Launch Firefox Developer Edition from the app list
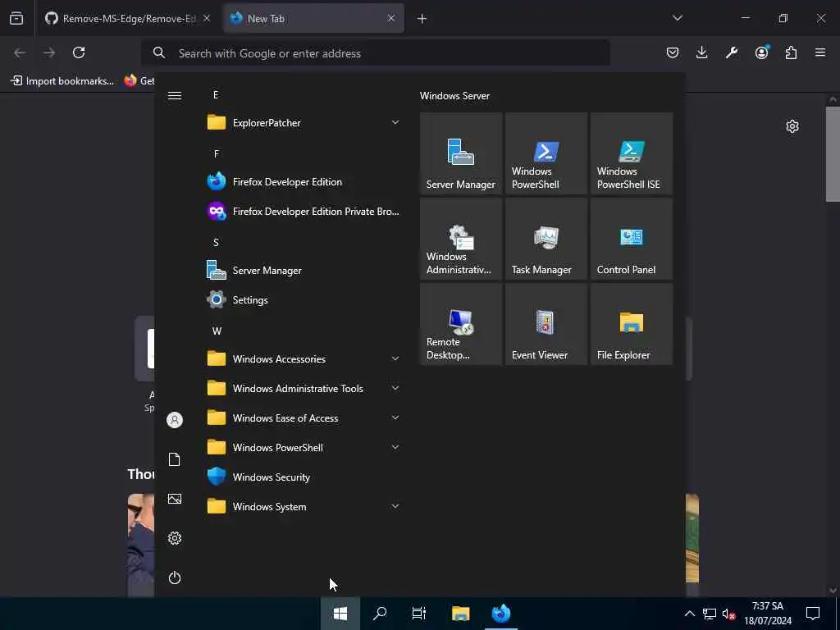 point(304,181)
